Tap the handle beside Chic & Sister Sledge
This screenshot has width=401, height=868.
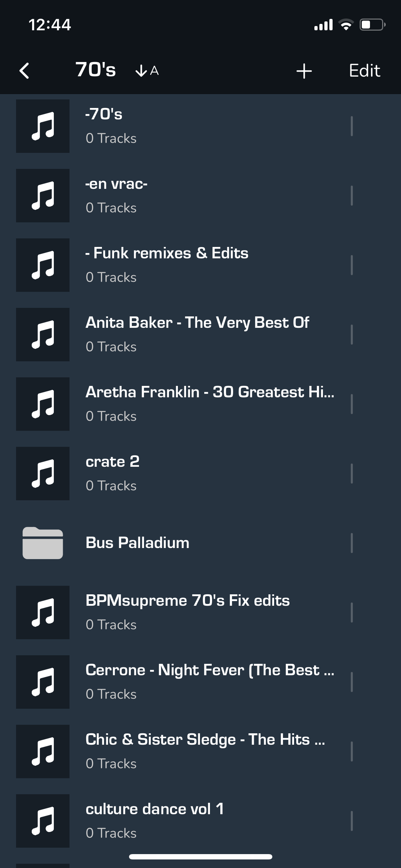click(x=351, y=751)
